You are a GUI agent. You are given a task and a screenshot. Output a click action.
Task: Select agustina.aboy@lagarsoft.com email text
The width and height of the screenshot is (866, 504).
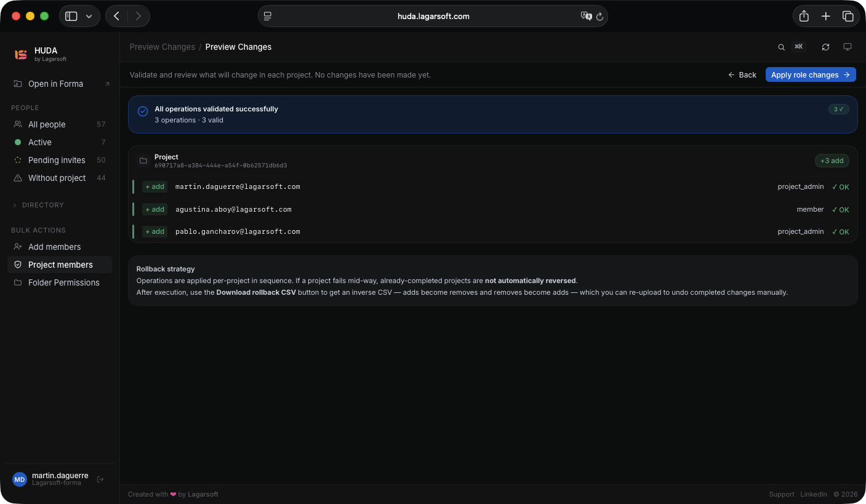(x=233, y=209)
